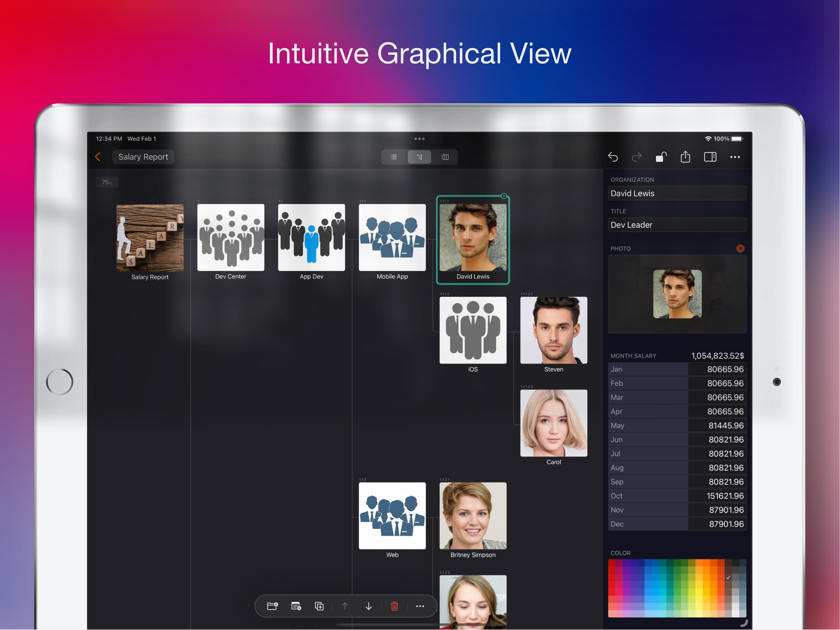This screenshot has height=630, width=840.
Task: Move the node down with down arrow
Action: click(x=368, y=606)
